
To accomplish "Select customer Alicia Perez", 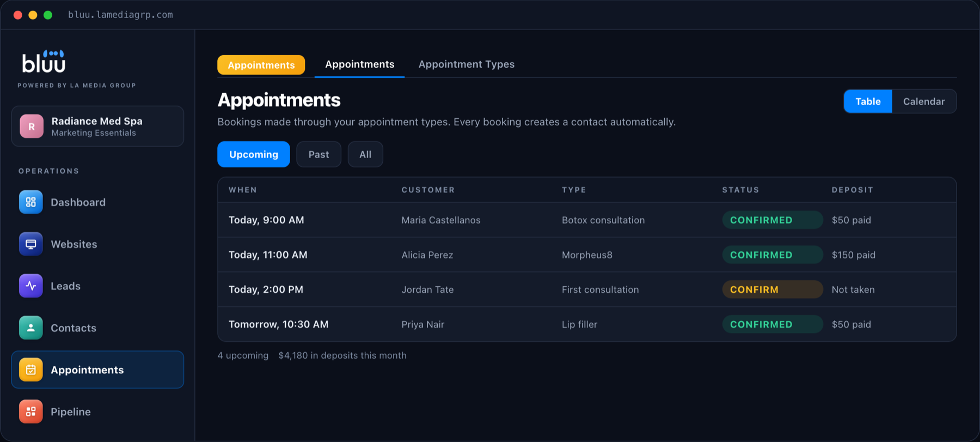I will [427, 255].
